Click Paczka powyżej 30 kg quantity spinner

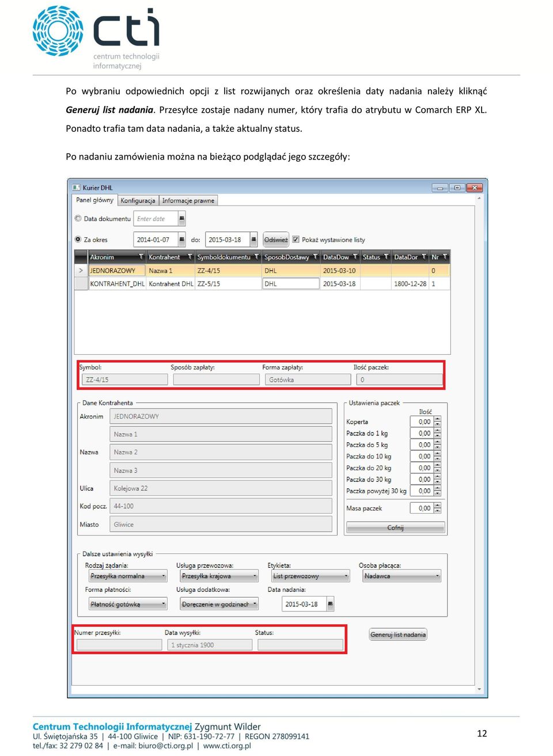point(437,491)
